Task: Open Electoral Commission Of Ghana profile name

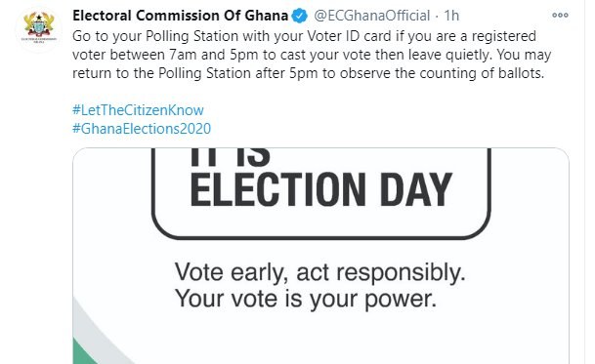Action: tap(180, 16)
